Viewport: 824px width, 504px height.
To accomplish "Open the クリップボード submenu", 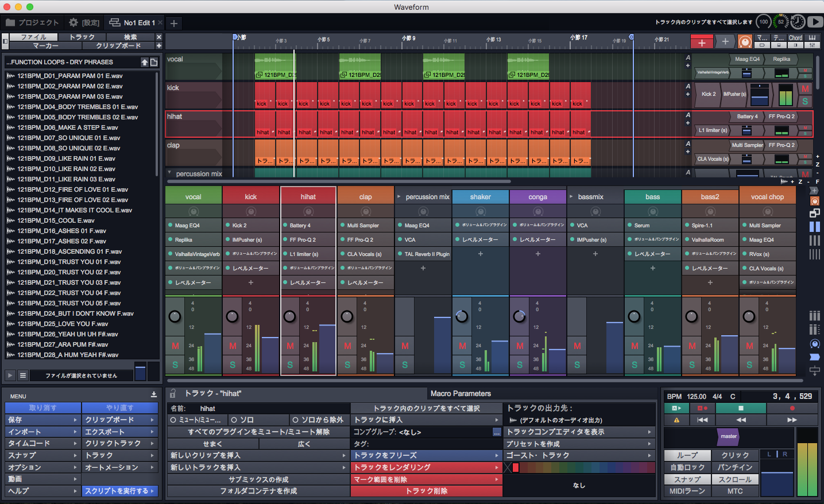I will tap(120, 420).
